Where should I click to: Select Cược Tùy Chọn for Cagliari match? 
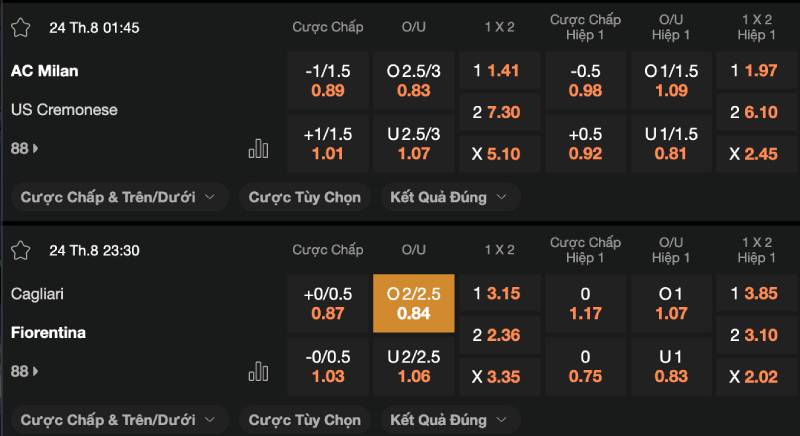click(305, 420)
